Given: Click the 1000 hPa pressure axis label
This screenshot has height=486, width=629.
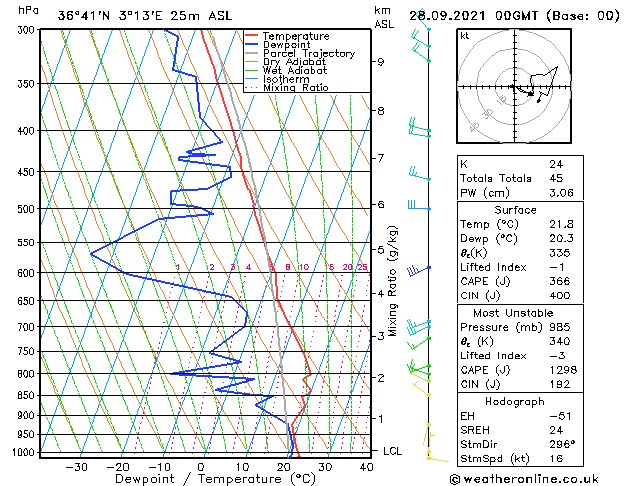Looking at the screenshot, I should [25, 452].
